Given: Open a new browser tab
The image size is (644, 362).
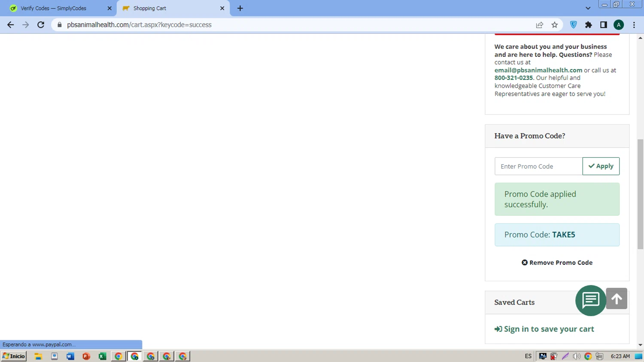Looking at the screenshot, I should click(240, 8).
